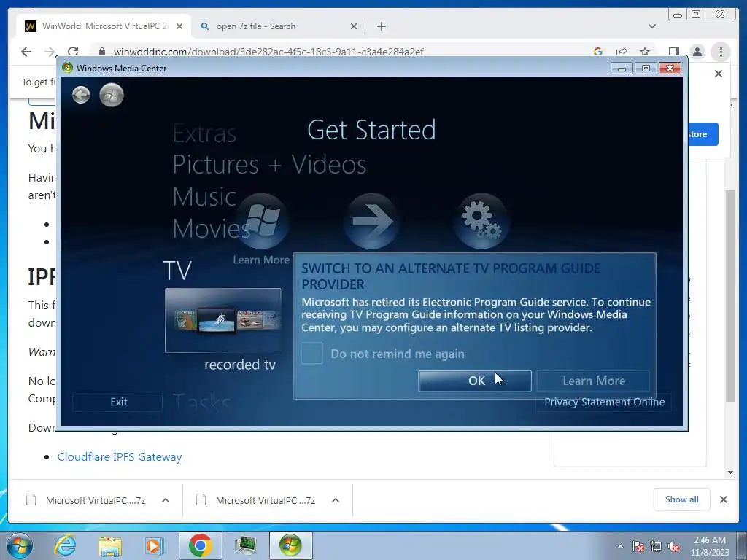Close the Chrome downloads bar
This screenshot has height=560, width=747.
coord(723,499)
